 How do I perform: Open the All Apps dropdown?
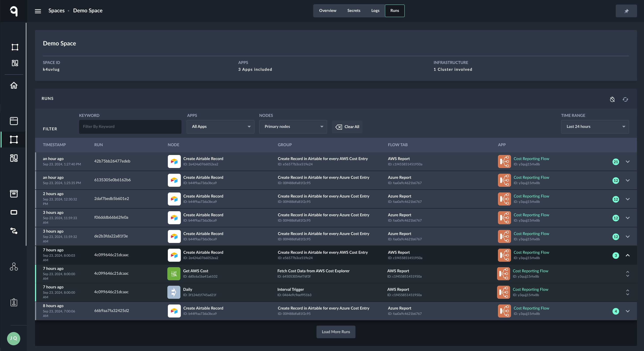(220, 127)
